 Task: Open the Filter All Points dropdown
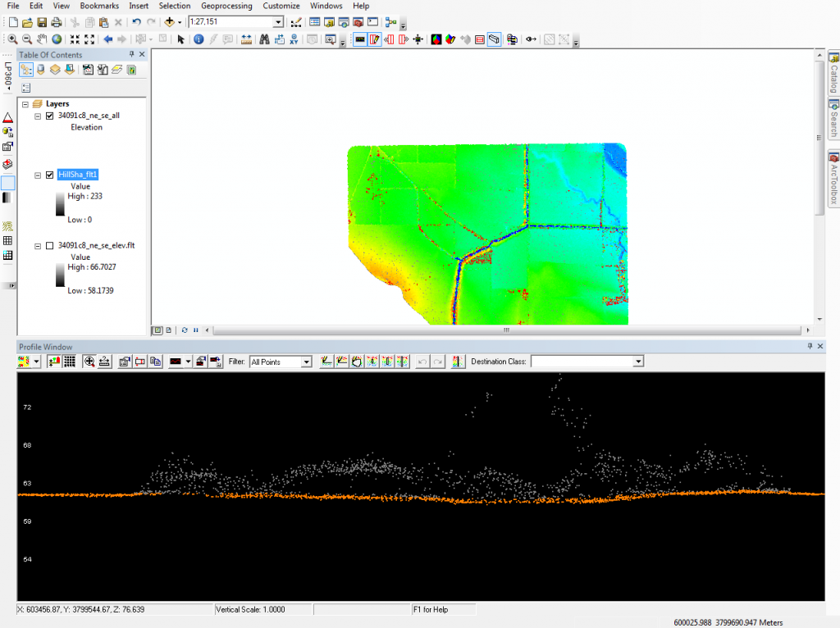pyautogui.click(x=307, y=361)
